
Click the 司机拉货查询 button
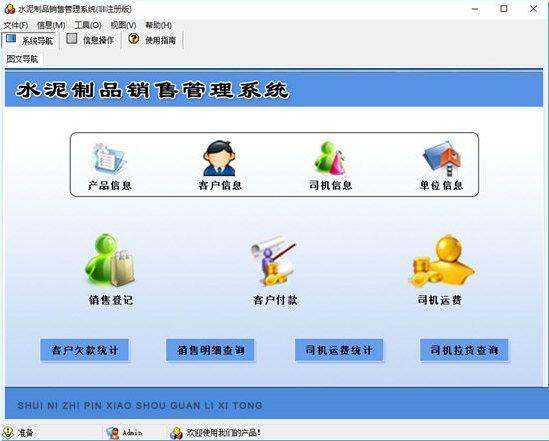pyautogui.click(x=464, y=350)
